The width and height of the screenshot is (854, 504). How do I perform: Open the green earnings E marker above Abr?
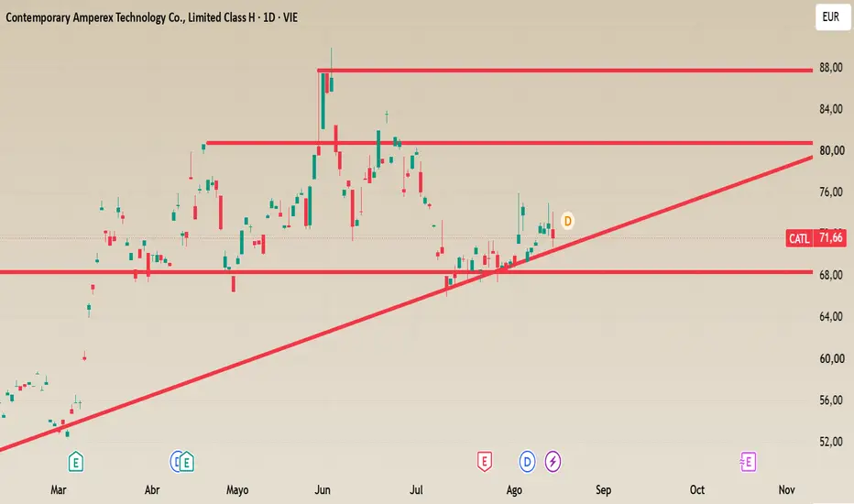click(x=187, y=462)
